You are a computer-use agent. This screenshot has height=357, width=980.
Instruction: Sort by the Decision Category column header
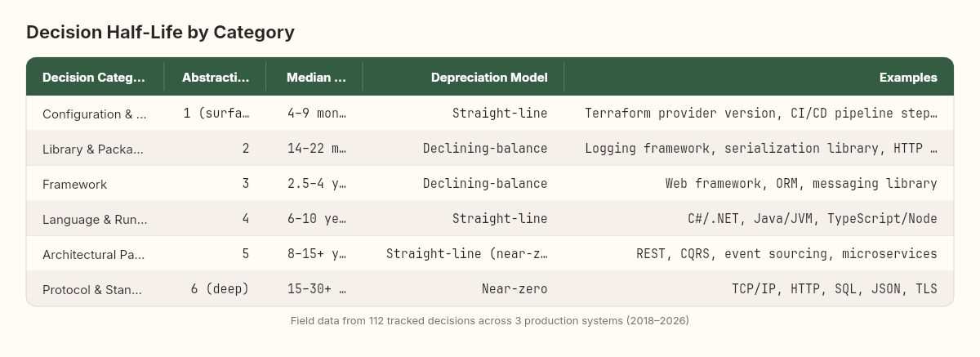(94, 78)
